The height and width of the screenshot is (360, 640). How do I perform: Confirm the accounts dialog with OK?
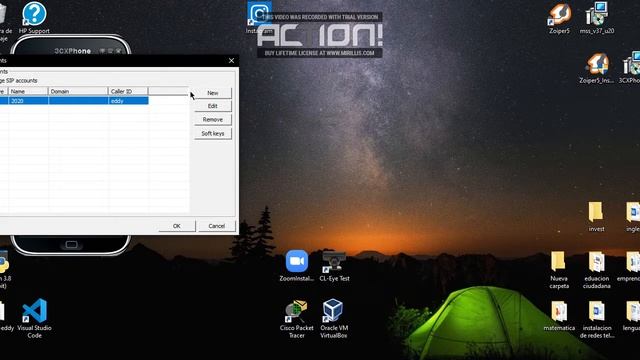(177, 226)
